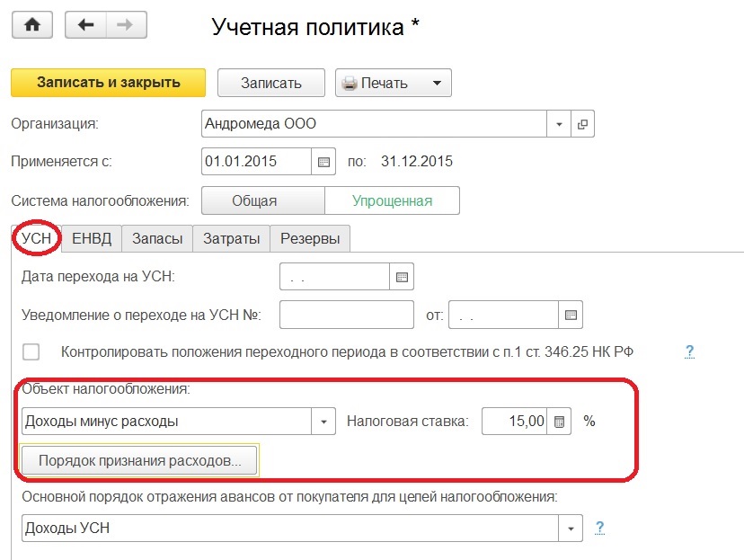Expand the Доходы УСН advances dropdown
Image resolution: width=744 pixels, height=560 pixels.
click(x=571, y=529)
